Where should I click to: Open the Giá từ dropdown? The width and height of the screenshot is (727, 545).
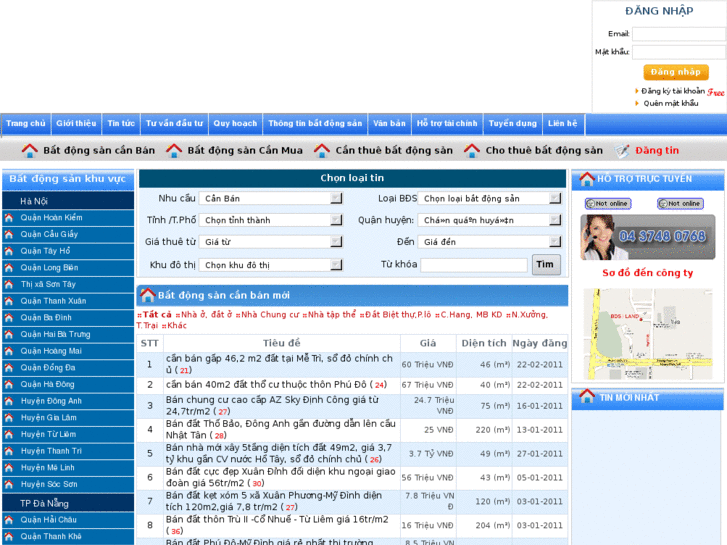(271, 242)
